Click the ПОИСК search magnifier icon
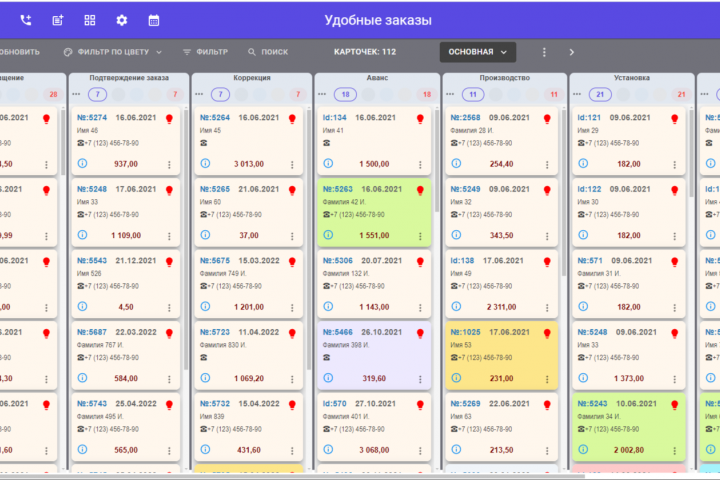Screen dimensions: 720x480 point(252,52)
